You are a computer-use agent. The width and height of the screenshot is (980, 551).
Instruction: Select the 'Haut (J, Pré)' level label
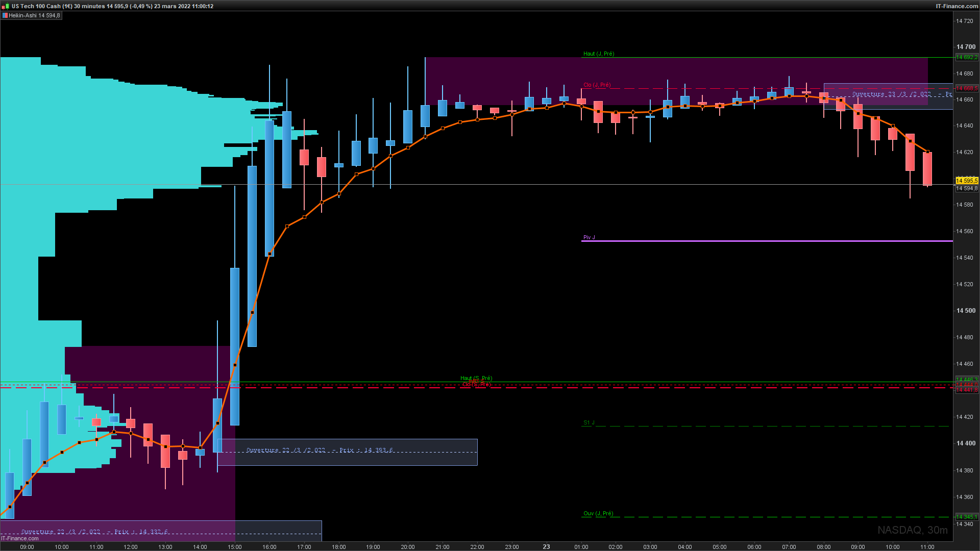(x=598, y=54)
